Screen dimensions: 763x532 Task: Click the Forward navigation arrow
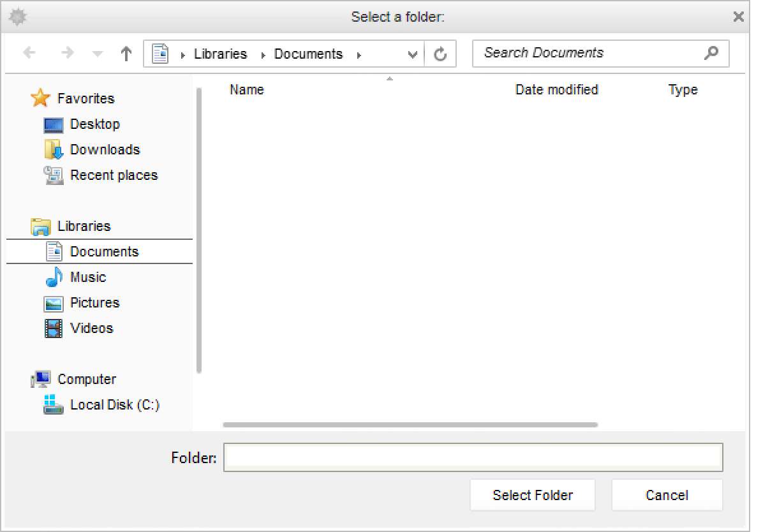[67, 54]
